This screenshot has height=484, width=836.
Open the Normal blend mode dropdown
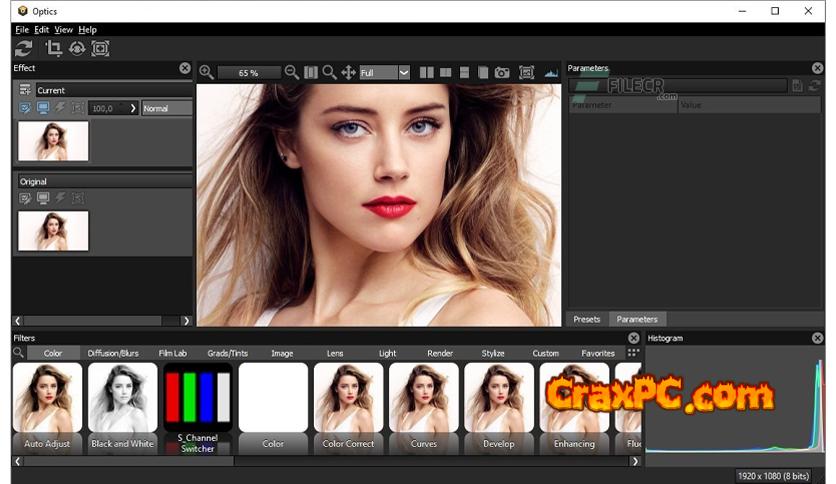166,108
